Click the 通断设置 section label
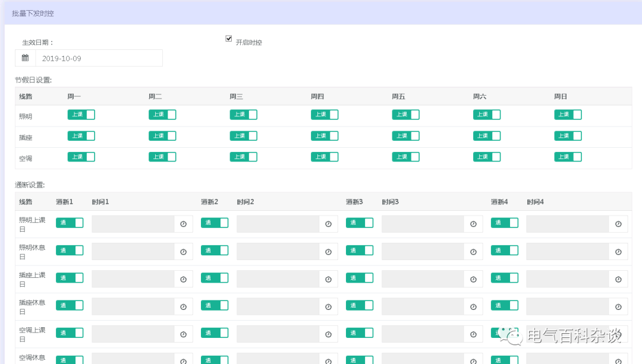This screenshot has height=364, width=642. tap(30, 185)
